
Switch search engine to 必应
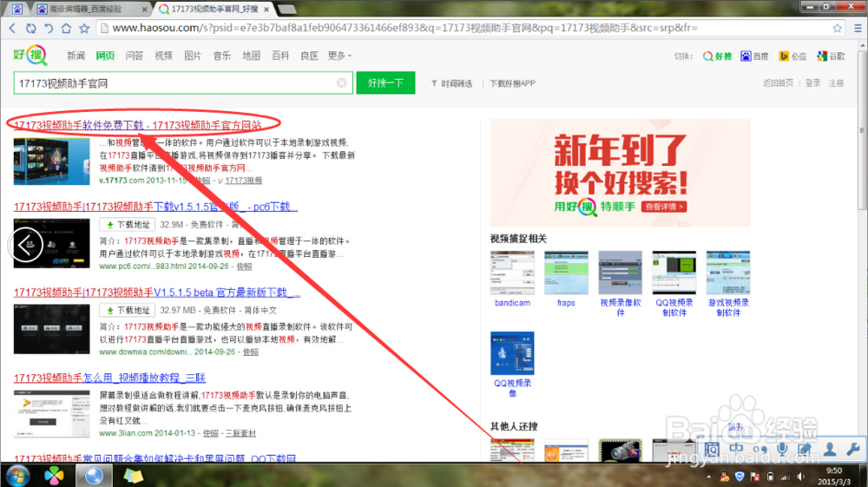(x=792, y=56)
